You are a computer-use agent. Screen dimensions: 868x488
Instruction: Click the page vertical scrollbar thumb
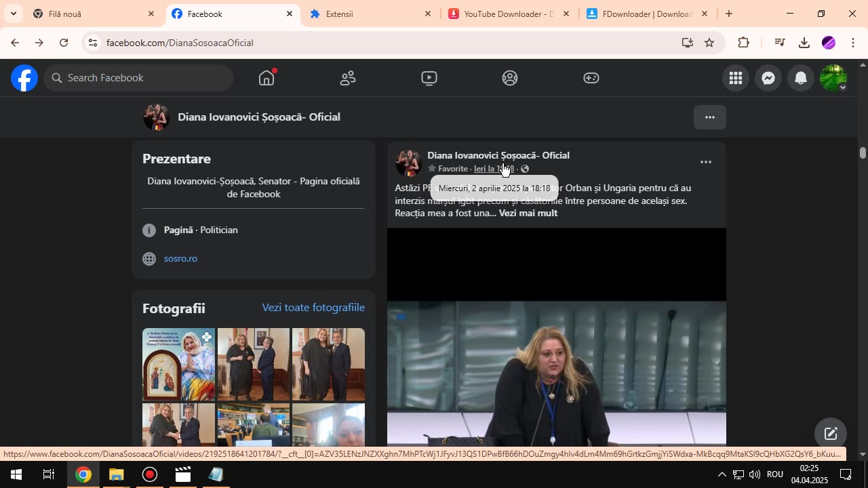863,152
